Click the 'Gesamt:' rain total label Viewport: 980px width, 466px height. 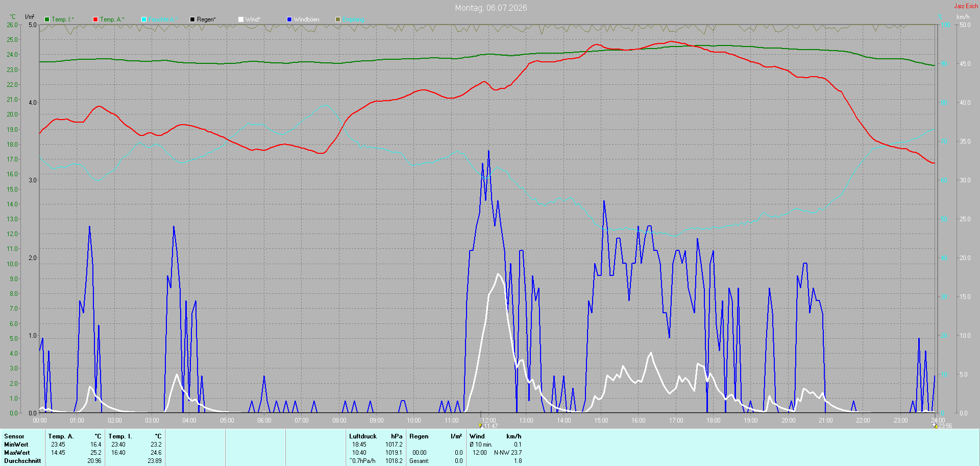coord(419,461)
